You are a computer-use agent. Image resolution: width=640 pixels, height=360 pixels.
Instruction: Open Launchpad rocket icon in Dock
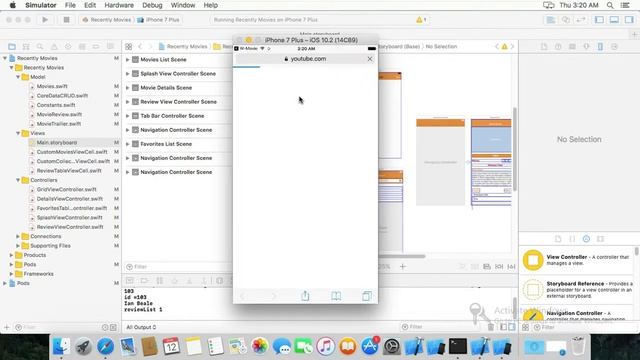(83, 347)
